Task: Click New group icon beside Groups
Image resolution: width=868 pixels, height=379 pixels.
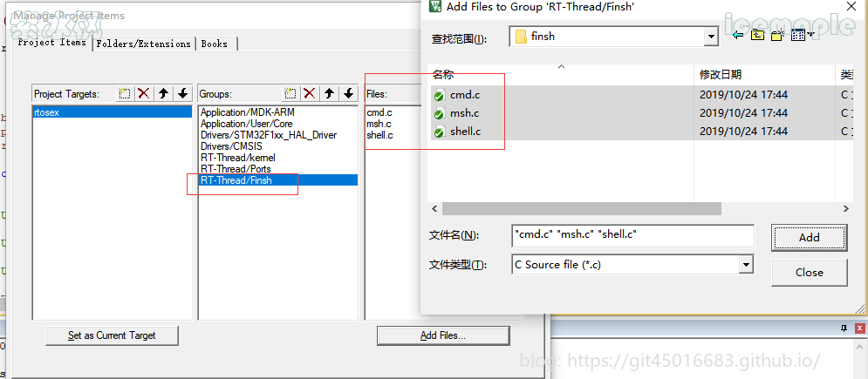Action: pyautogui.click(x=290, y=93)
